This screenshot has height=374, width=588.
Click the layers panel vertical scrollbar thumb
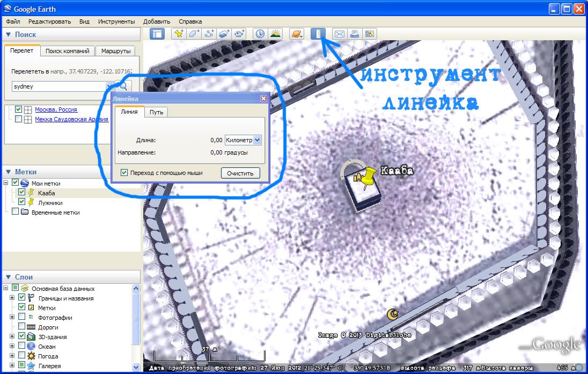[136, 319]
